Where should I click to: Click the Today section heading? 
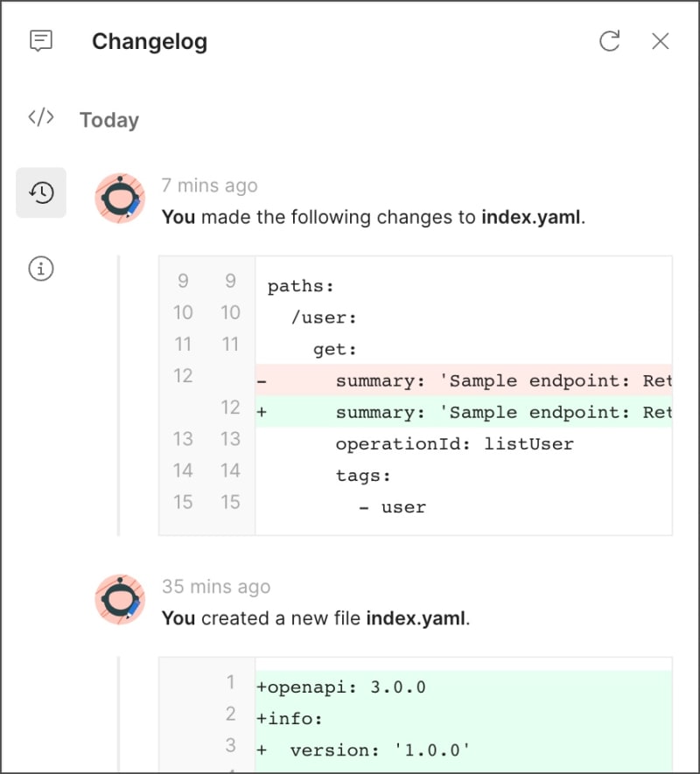tap(109, 120)
